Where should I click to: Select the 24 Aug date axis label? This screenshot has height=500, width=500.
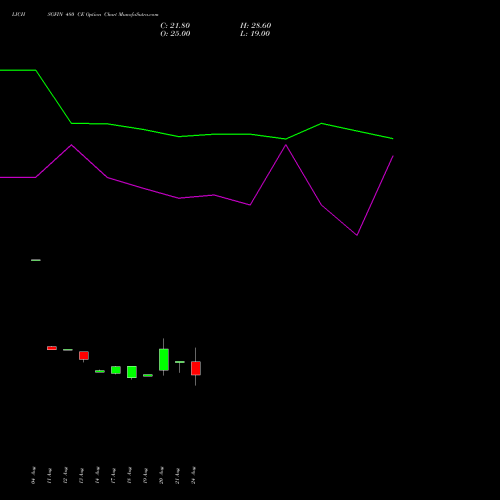point(193,475)
